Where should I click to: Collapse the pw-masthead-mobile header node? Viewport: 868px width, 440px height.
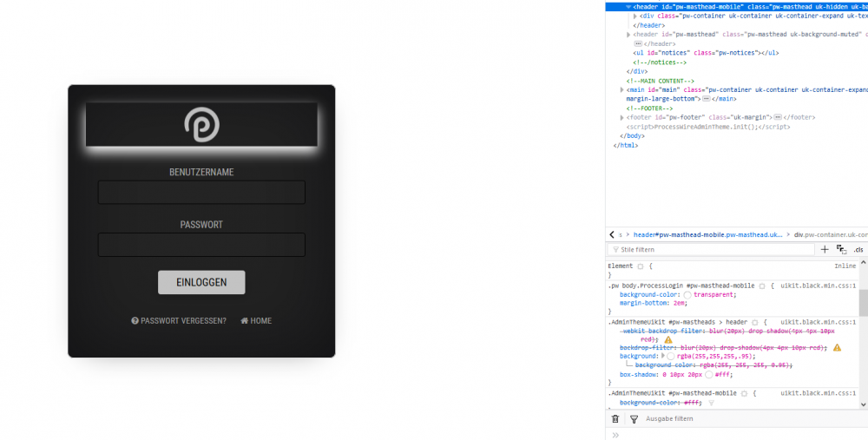(628, 6)
